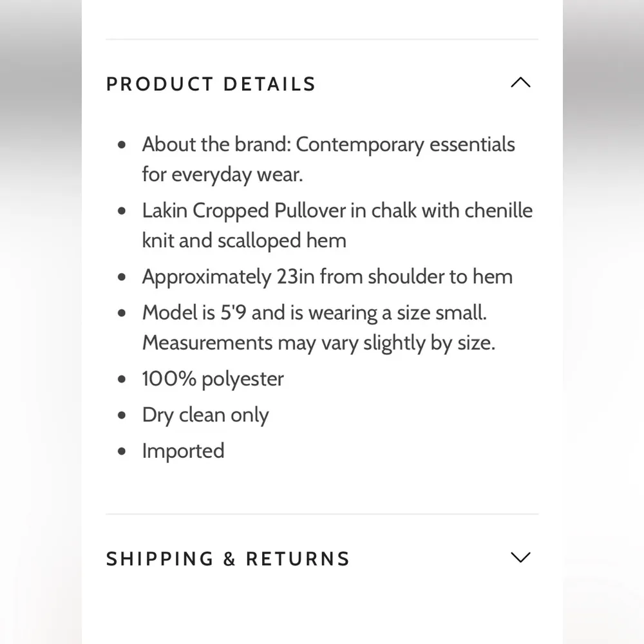The height and width of the screenshot is (644, 644).
Task: Click the bullet beside 'Dry clean only'
Action: point(122,416)
